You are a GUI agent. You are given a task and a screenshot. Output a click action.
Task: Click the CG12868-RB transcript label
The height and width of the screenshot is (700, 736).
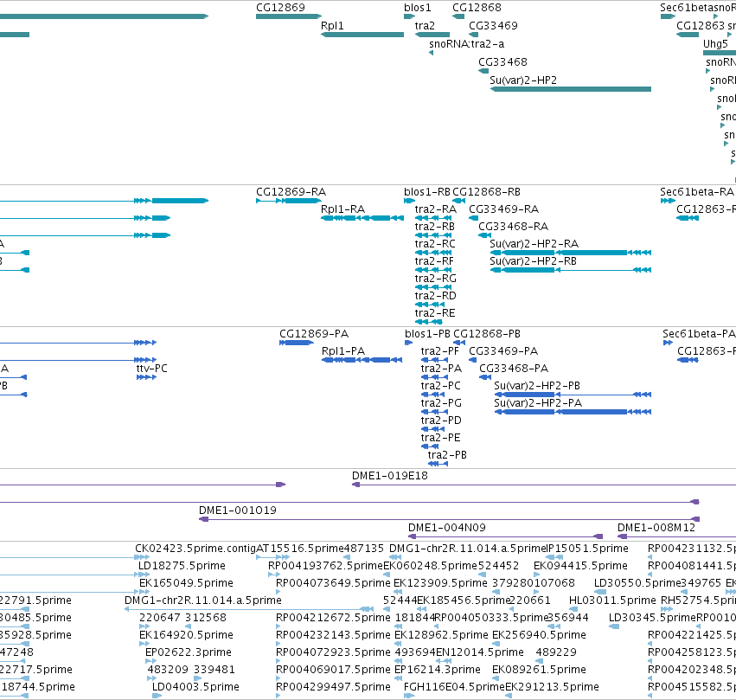click(x=486, y=192)
